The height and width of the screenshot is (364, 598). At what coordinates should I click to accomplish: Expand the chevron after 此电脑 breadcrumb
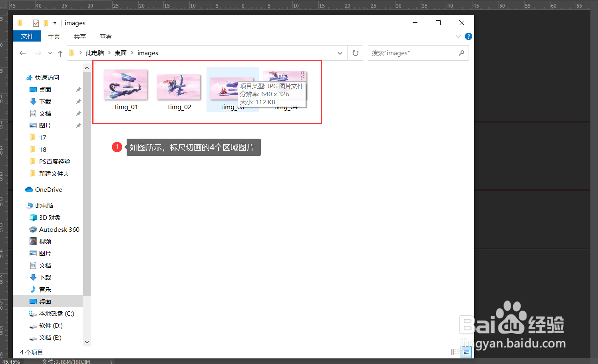click(109, 53)
